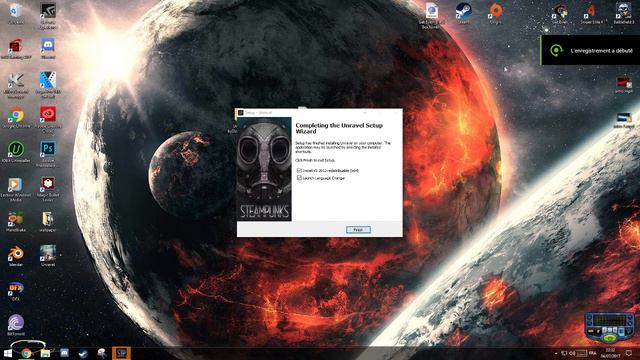Uncheck Install VS 2012 redistributable option
The image size is (640, 360).
click(299, 170)
